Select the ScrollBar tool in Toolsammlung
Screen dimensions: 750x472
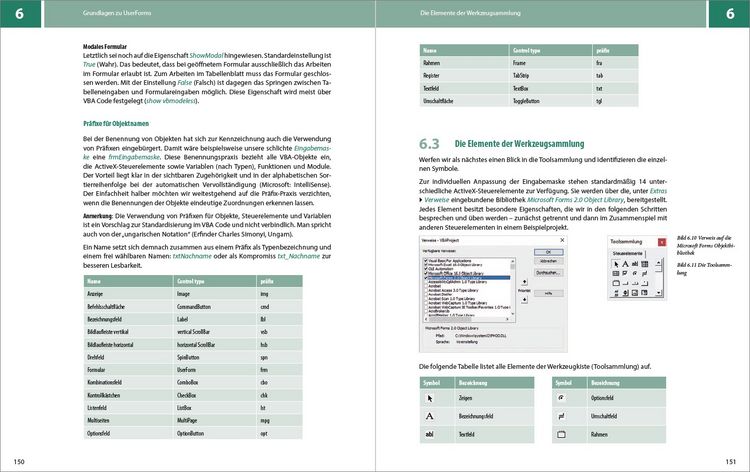617,293
